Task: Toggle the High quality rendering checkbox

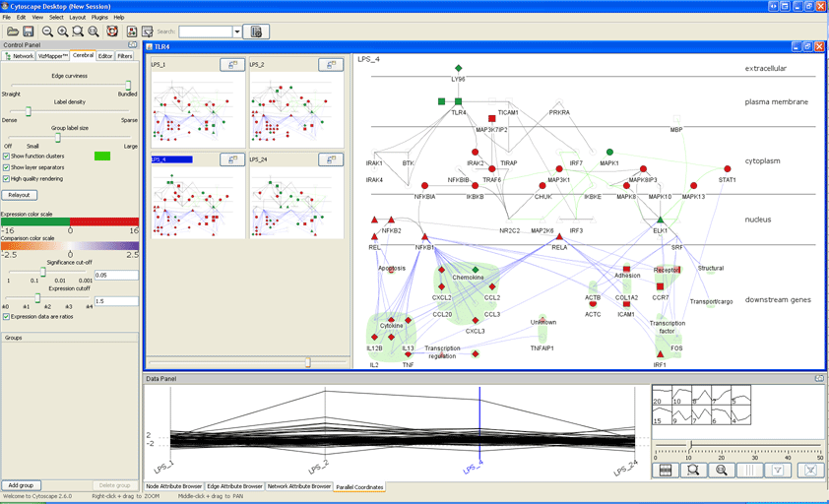Action: click(6, 179)
